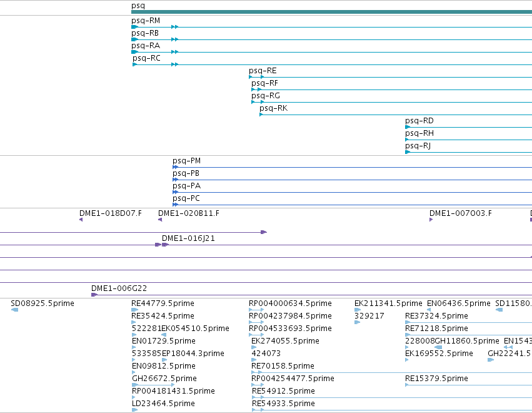This screenshot has width=532, height=413.
Task: Select EST EN09812.5prime label
Action: coord(164,366)
